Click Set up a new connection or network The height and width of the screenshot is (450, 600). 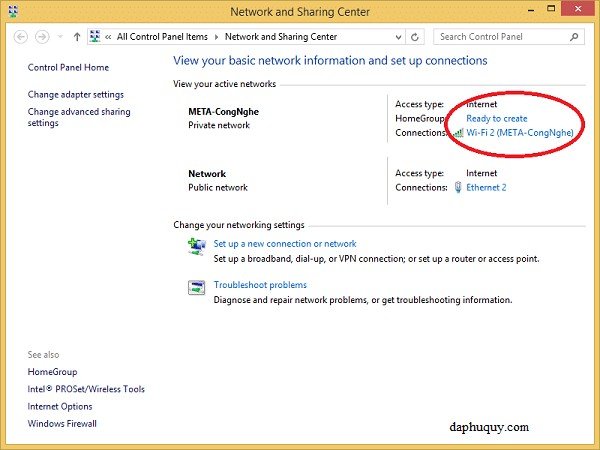click(x=285, y=244)
